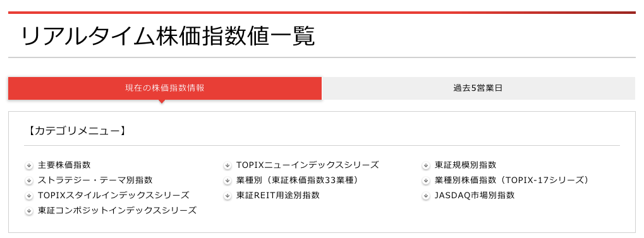Click the arrow icon beside JASDAQ市場別指数
This screenshot has width=644, height=238.
tap(426, 196)
